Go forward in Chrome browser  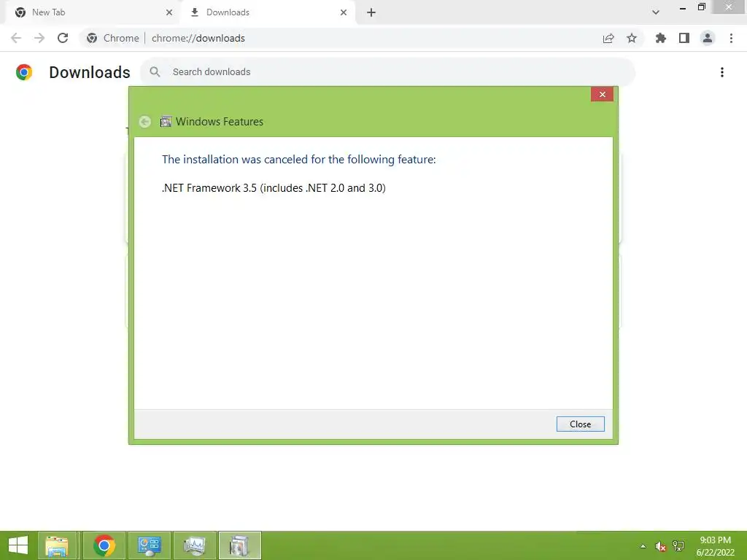click(39, 38)
